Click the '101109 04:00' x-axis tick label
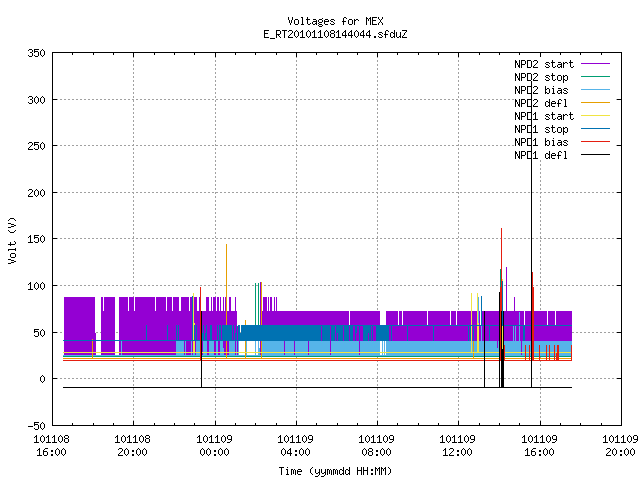 click(296, 446)
